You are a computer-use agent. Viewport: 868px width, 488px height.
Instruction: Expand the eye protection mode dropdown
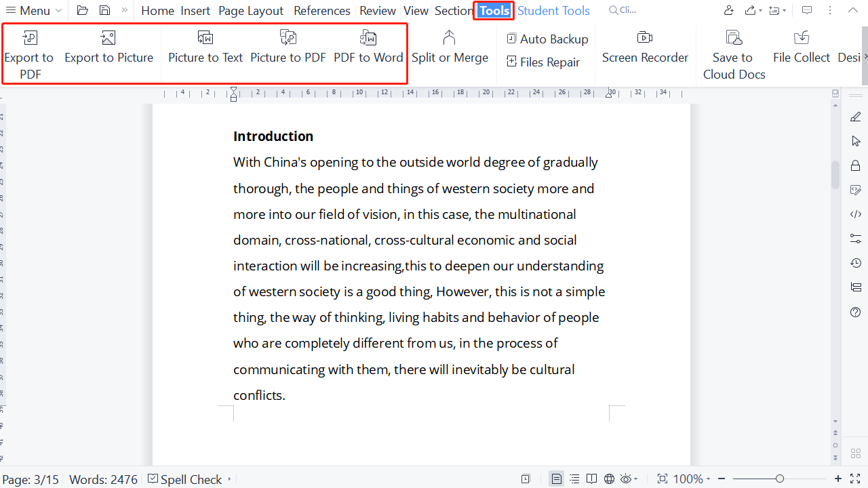pos(636,479)
